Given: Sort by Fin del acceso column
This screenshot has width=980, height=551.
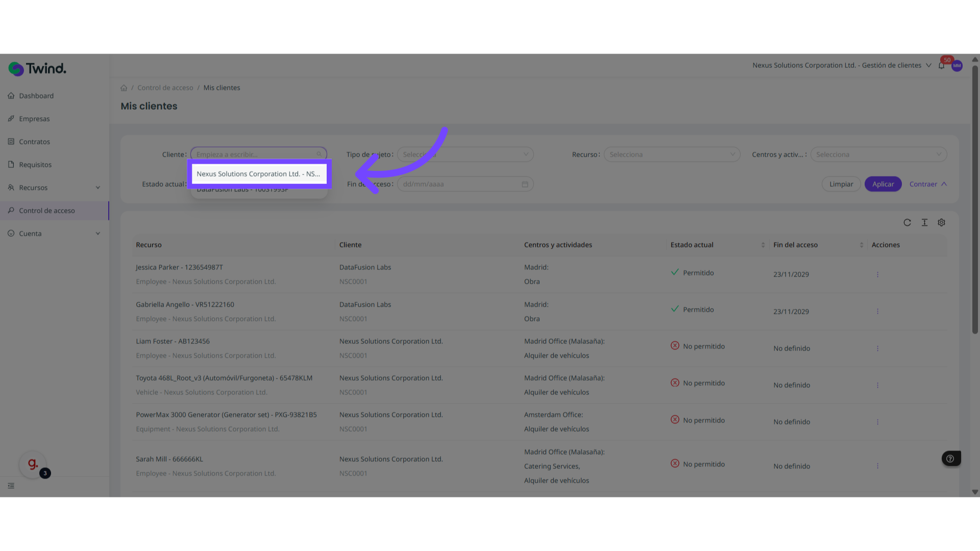Looking at the screenshot, I should click(x=862, y=245).
